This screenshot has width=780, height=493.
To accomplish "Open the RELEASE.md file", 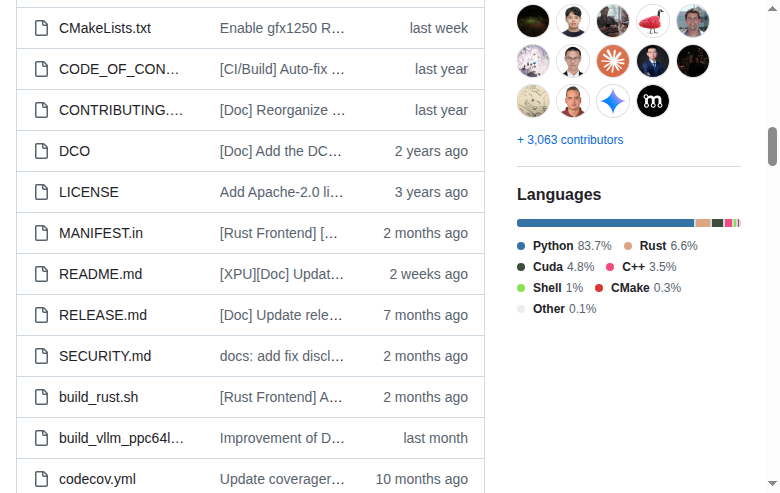I will pos(103,315).
